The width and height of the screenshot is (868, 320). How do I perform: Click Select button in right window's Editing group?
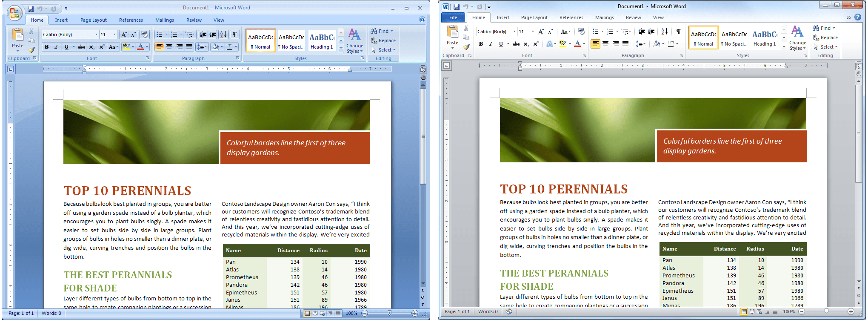(825, 47)
